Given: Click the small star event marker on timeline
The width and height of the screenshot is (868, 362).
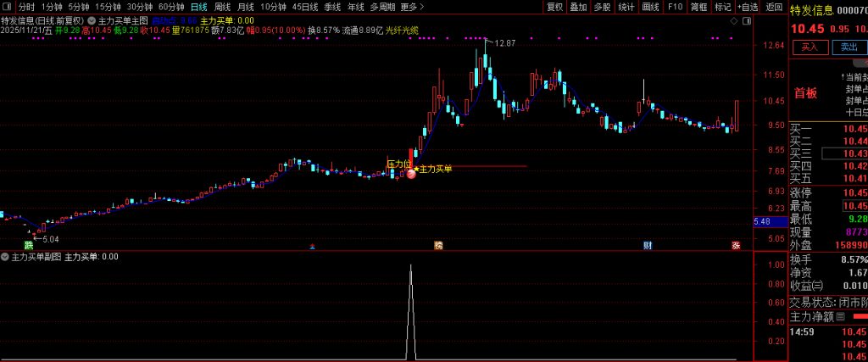Looking at the screenshot, I should pyautogui.click(x=312, y=247).
